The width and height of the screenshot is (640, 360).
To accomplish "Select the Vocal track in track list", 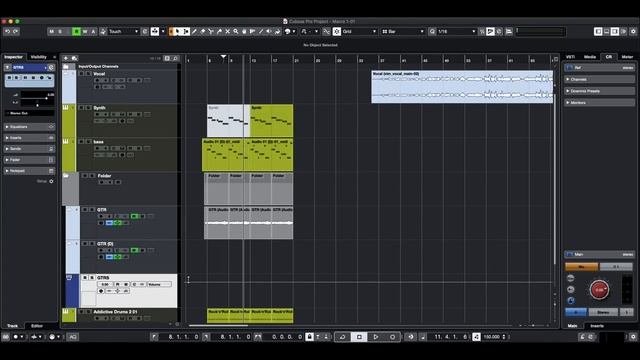I will click(x=120, y=87).
